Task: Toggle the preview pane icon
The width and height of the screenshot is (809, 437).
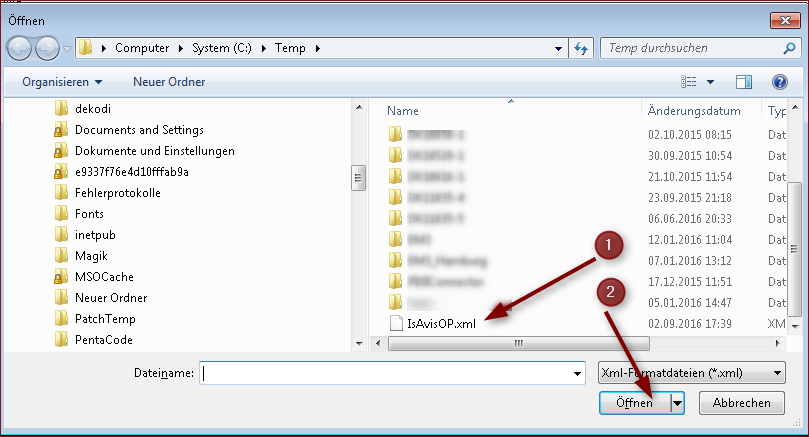Action: pyautogui.click(x=744, y=82)
